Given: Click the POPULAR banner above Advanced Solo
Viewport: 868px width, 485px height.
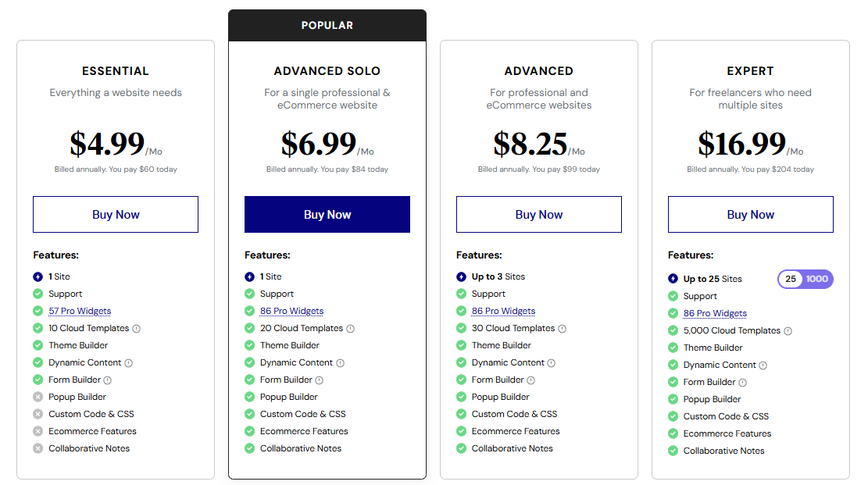Looking at the screenshot, I should tap(327, 25).
